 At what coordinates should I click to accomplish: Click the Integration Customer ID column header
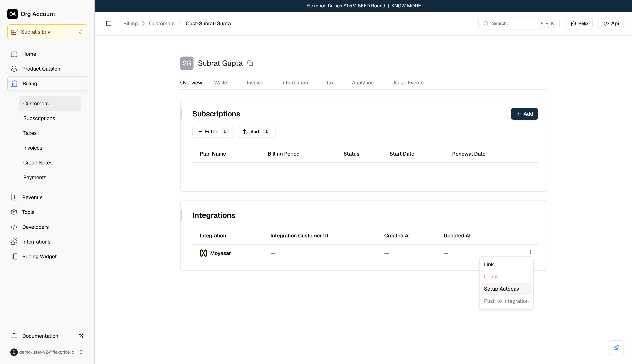point(299,236)
